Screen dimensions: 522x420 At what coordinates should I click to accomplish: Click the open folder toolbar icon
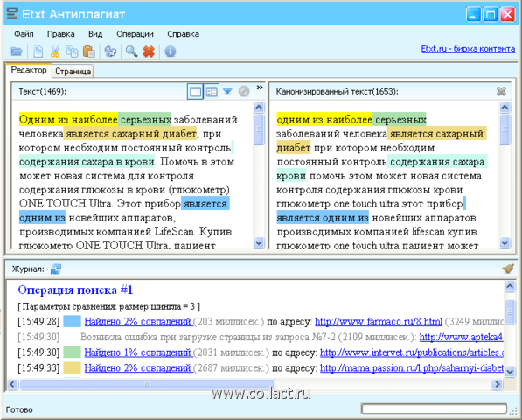(17, 52)
